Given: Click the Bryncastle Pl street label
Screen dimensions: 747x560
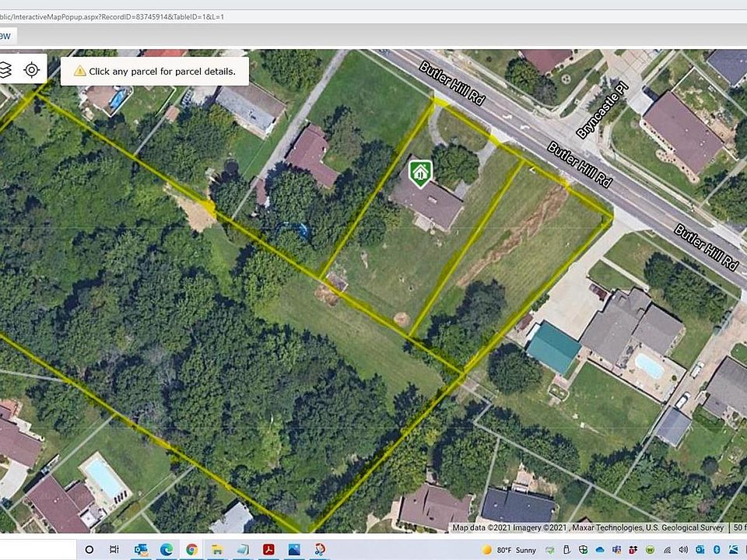Looking at the screenshot, I should (x=602, y=110).
